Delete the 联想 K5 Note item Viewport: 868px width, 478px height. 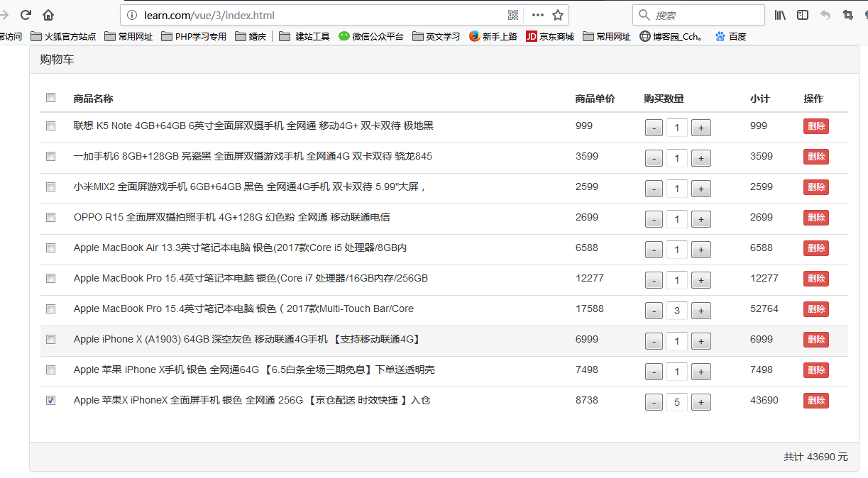(816, 126)
